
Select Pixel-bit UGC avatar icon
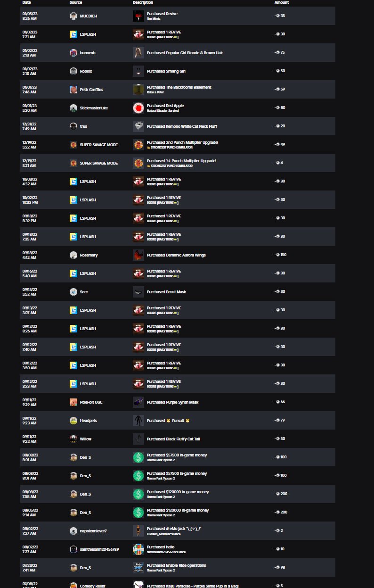[73, 402]
